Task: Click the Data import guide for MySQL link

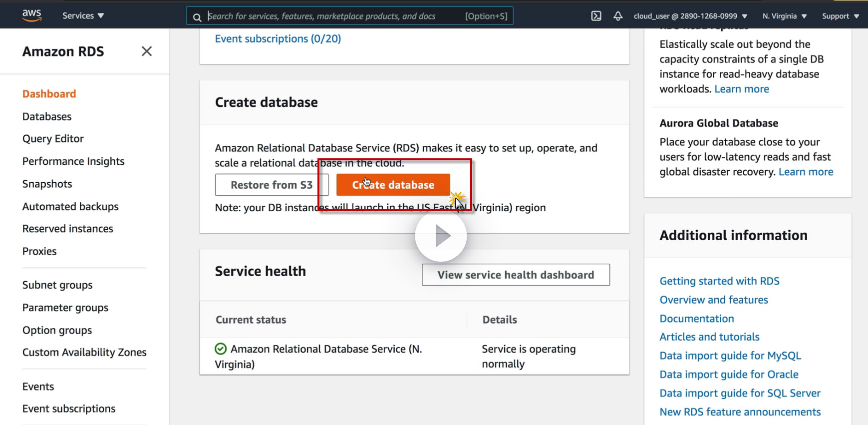Action: [x=730, y=356]
